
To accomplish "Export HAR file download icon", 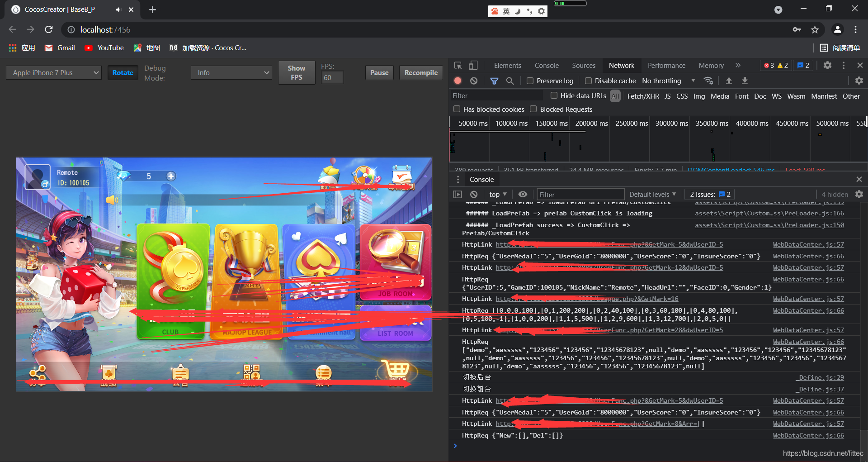I will (745, 81).
